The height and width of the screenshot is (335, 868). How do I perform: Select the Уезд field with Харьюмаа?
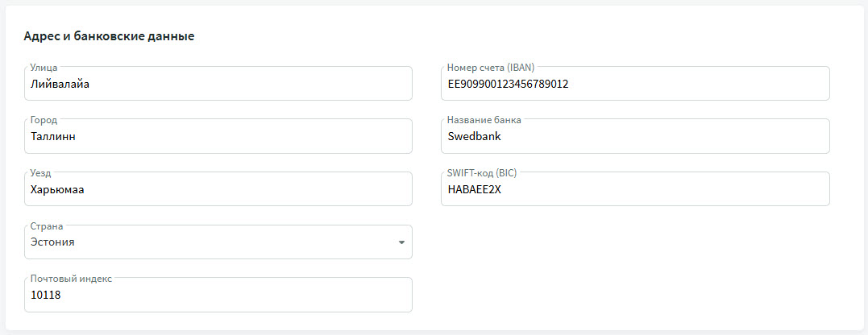218,189
